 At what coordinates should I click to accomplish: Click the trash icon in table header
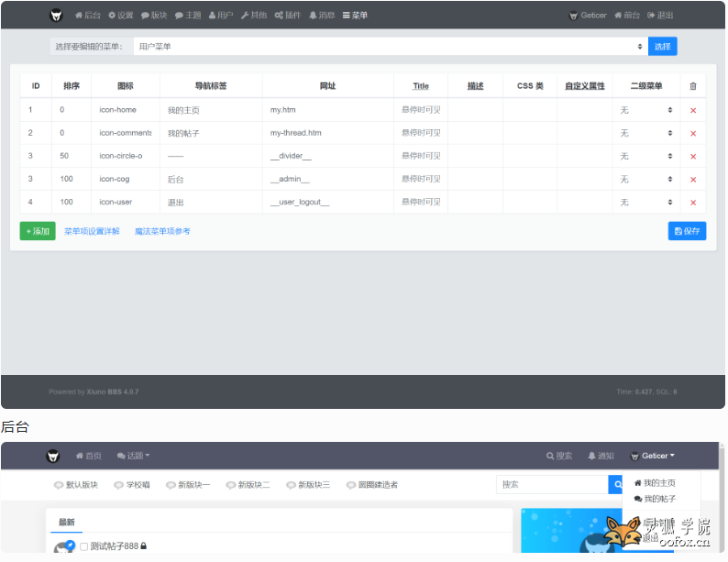692,86
